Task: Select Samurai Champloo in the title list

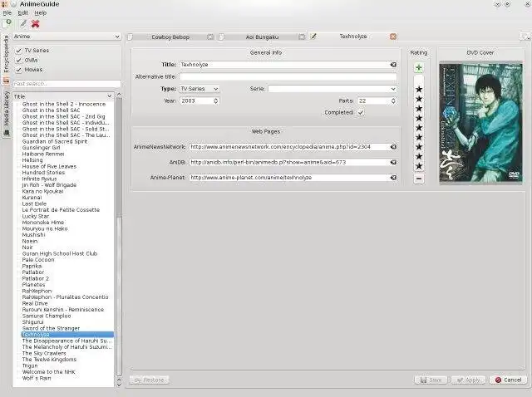Action: [x=48, y=316]
